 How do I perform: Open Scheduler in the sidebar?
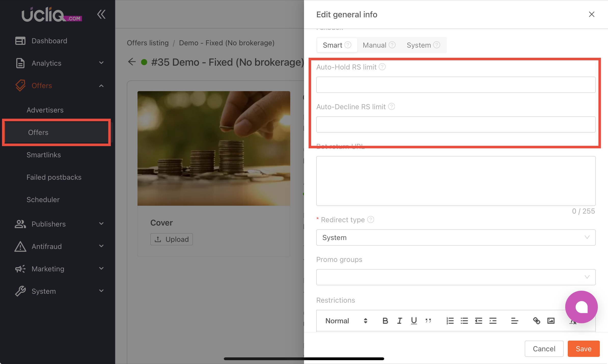[x=43, y=200]
